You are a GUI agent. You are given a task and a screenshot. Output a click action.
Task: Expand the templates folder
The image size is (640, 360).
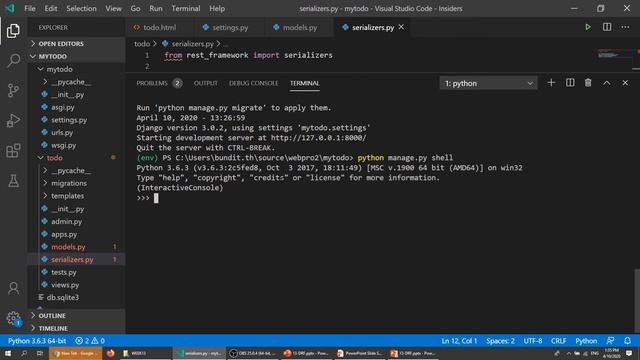[x=76, y=196]
